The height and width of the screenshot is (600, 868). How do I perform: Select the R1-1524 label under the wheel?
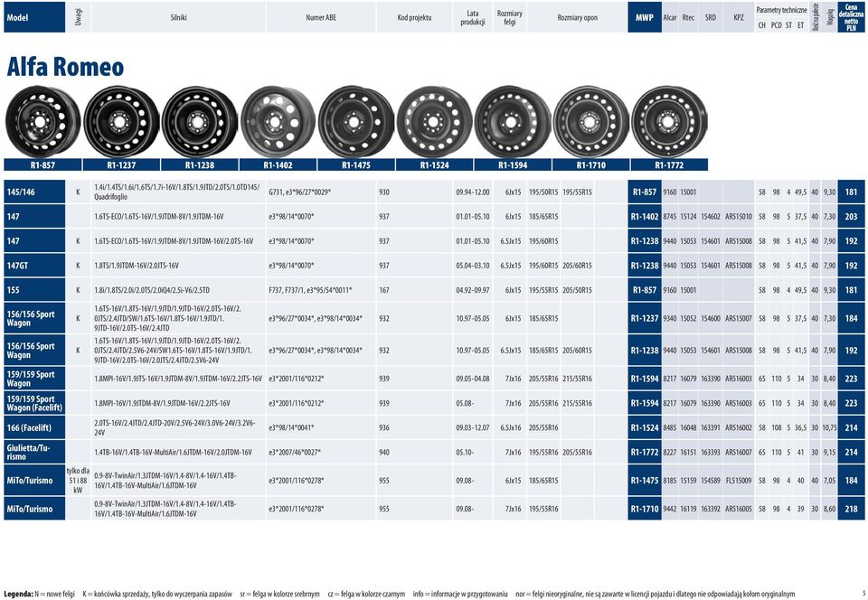[x=435, y=164]
